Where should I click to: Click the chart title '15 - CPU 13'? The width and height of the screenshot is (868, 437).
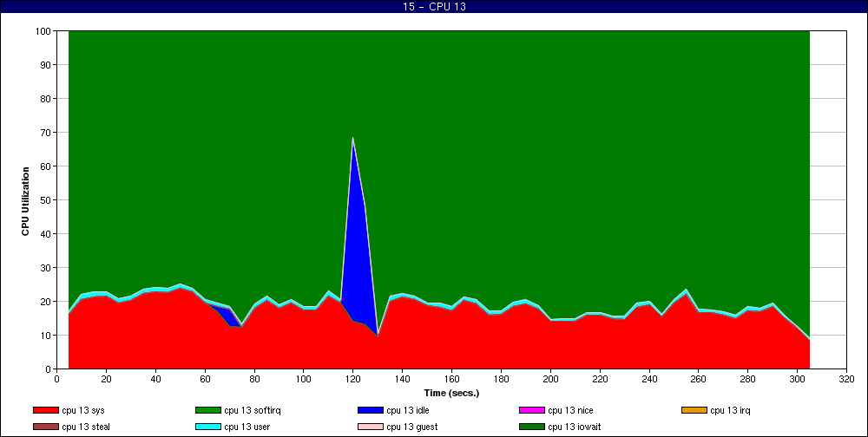(434, 7)
